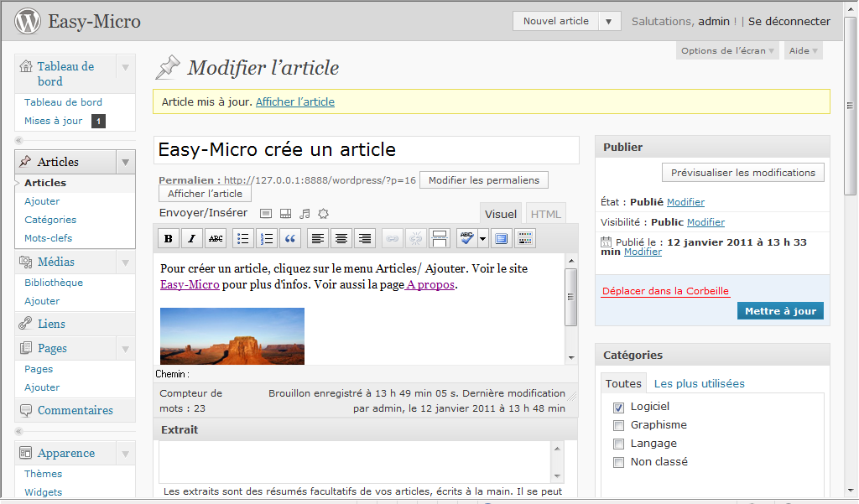The width and height of the screenshot is (859, 504).
Task: Center align the text
Action: coord(341,238)
